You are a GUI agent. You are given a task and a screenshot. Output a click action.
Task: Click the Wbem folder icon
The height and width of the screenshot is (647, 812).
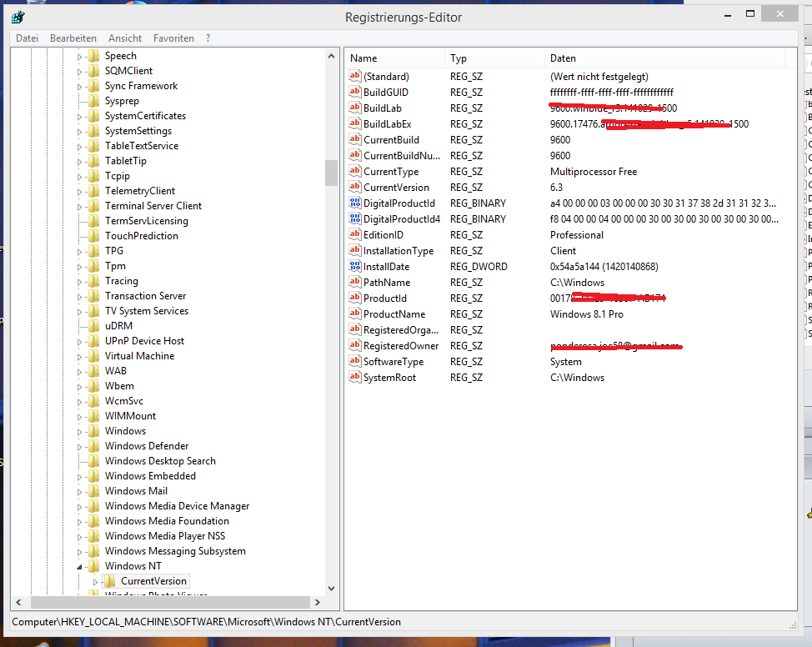93,386
